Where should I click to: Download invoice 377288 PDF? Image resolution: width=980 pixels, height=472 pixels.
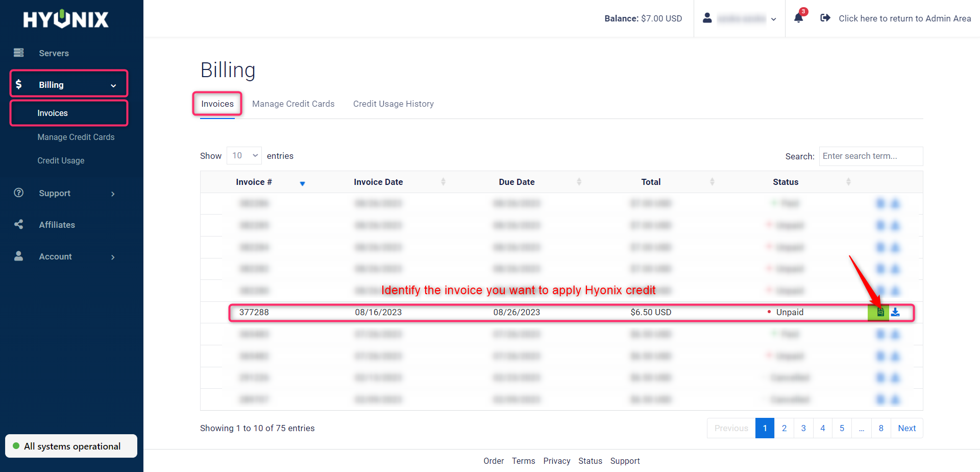[895, 312]
